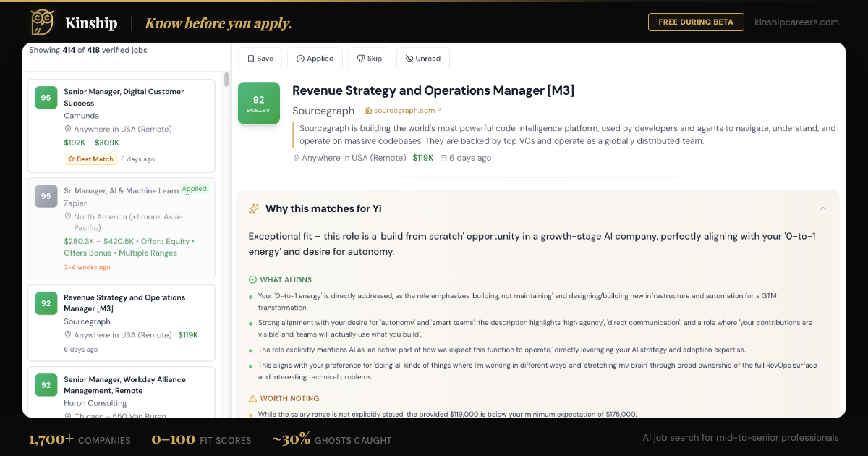Viewport: 868px width, 456px height.
Task: Skip this job
Action: (370, 59)
